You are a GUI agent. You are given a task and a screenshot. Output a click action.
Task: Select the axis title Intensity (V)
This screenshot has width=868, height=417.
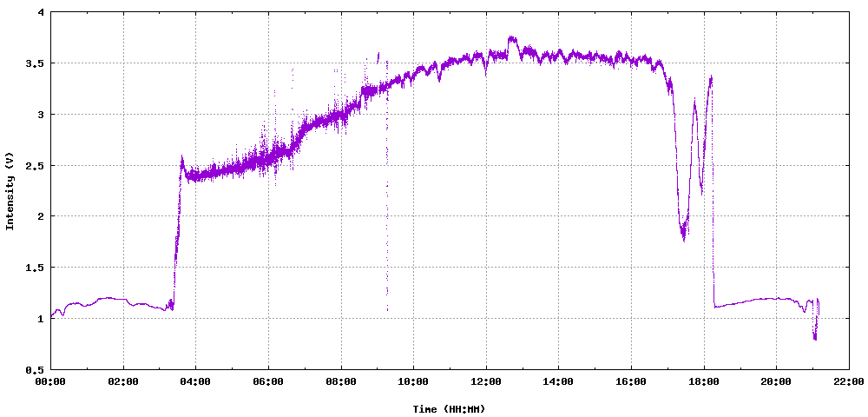[10, 191]
